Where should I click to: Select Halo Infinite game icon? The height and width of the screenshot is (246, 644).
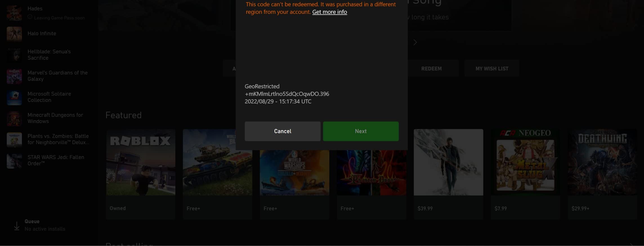pyautogui.click(x=14, y=34)
